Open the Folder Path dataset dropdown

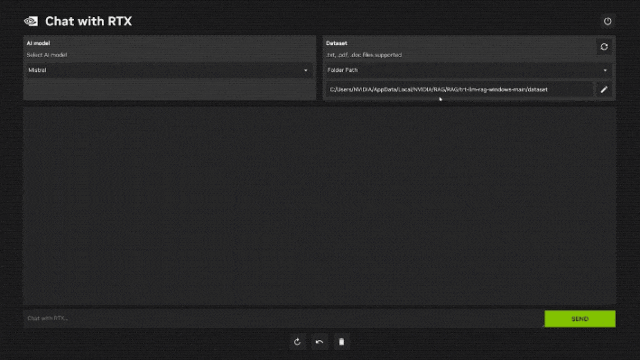pyautogui.click(x=468, y=70)
